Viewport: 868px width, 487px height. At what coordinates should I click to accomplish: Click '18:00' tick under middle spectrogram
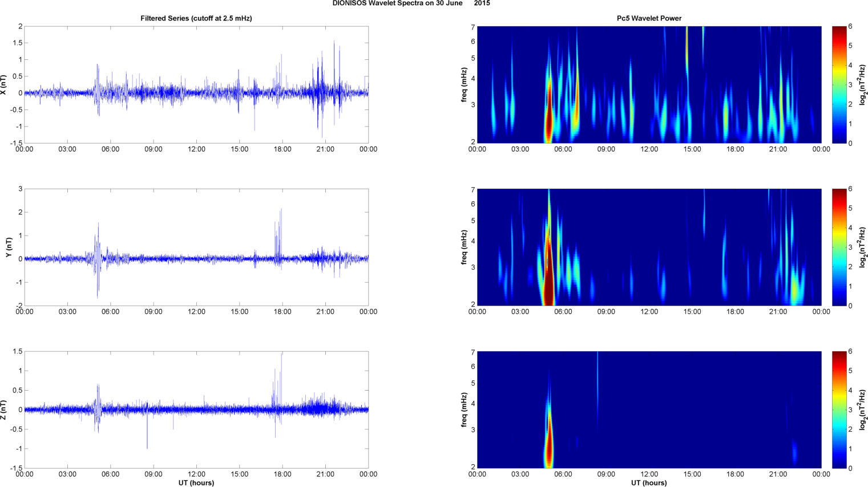(735, 312)
